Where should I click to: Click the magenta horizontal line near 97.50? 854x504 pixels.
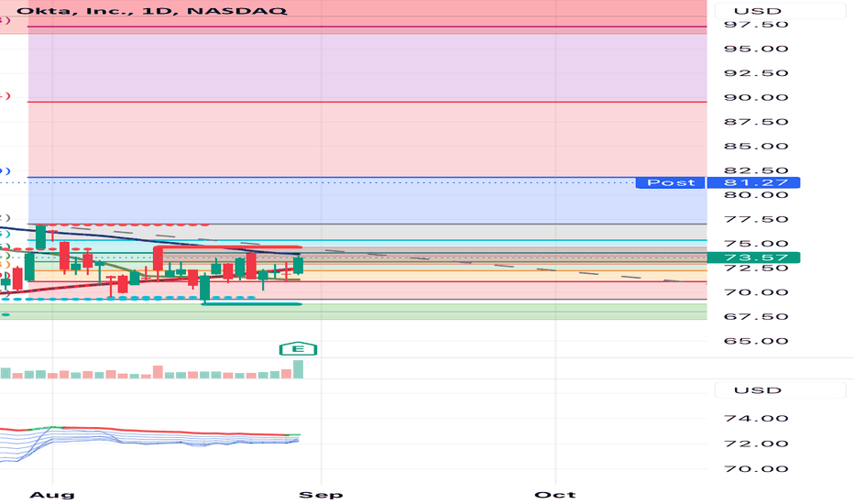[367, 27]
